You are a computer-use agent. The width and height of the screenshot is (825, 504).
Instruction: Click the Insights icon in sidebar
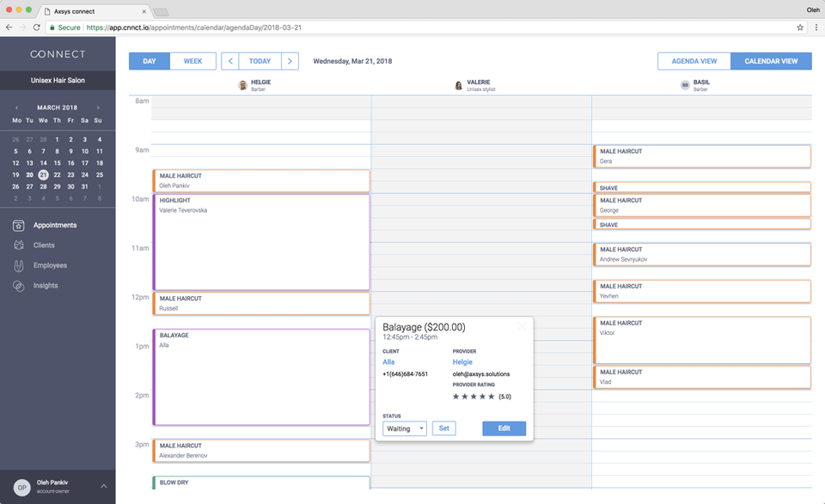click(x=18, y=286)
